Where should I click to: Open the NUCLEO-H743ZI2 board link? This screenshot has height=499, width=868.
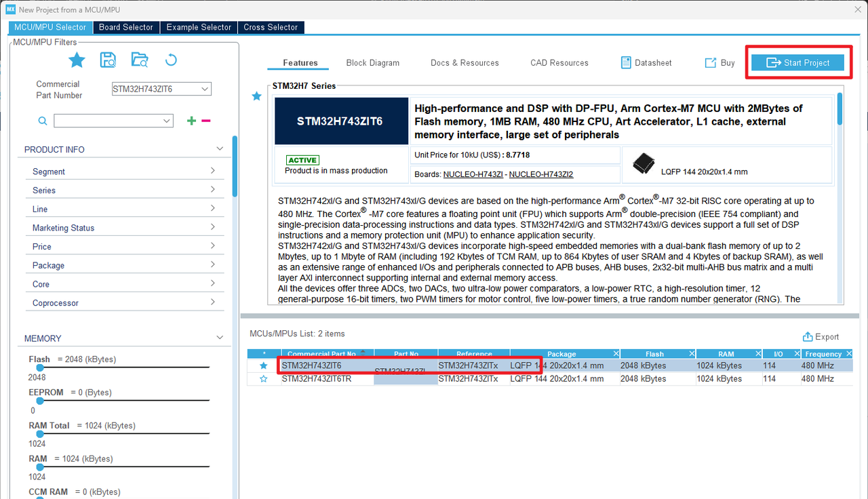[541, 174]
